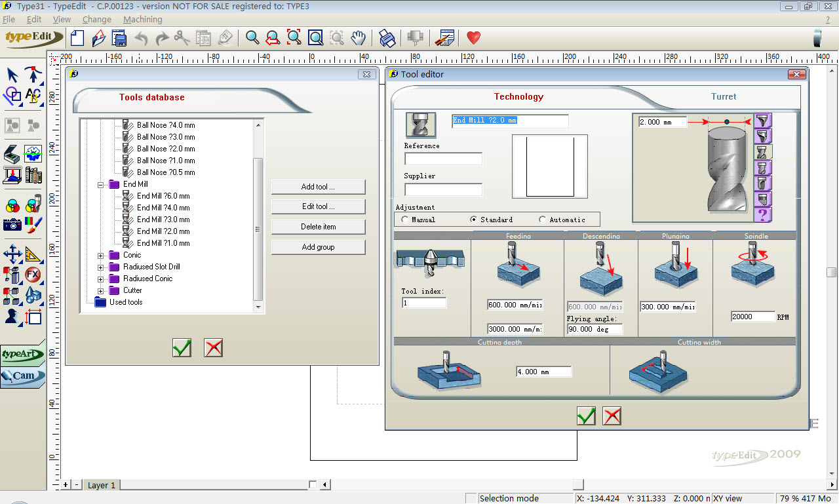The width and height of the screenshot is (839, 504).
Task: Click the red heart icon in toolbar
Action: pyautogui.click(x=473, y=37)
